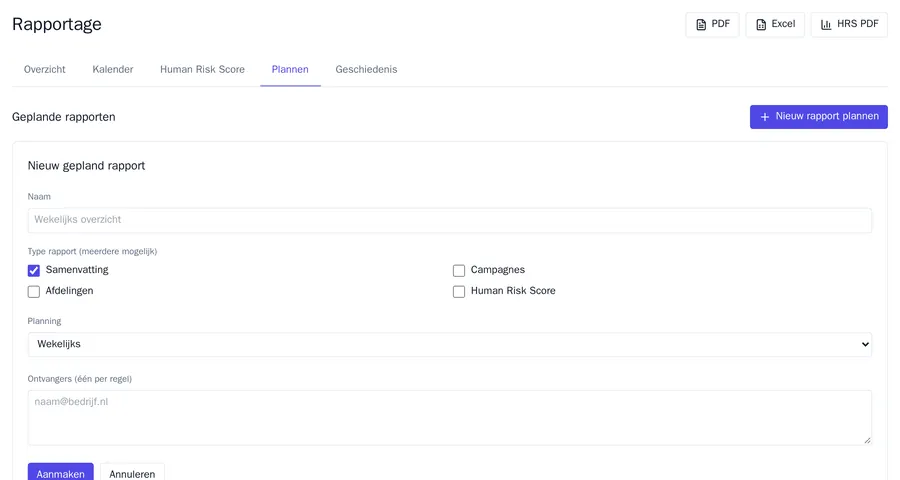
Task: Open the Kalender tab
Action: coord(112,69)
